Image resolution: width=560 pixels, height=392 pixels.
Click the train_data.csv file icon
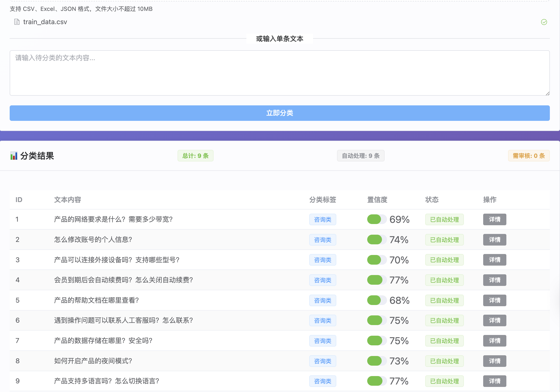(x=17, y=22)
